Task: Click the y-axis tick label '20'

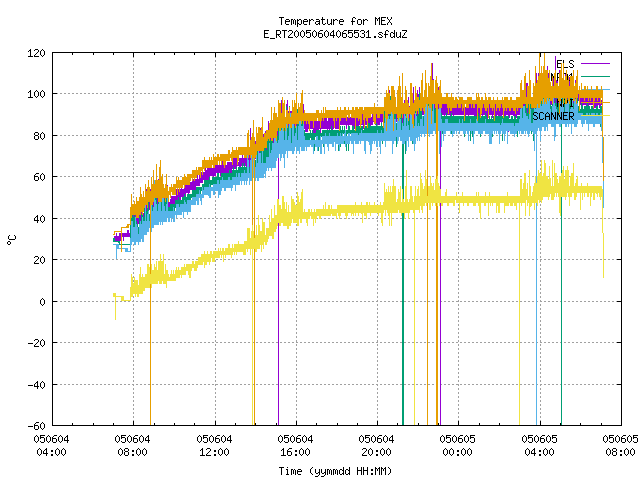Action: point(39,260)
